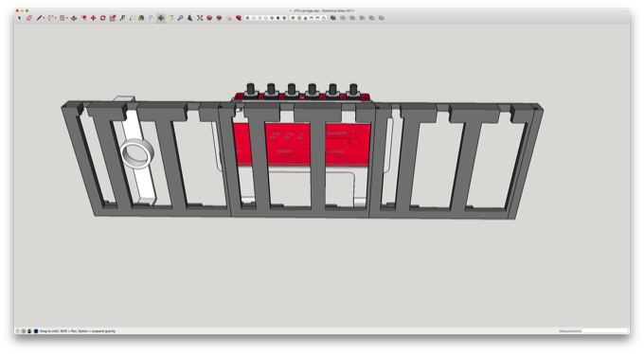This screenshot has width=644, height=354.
Task: Open the Line tool dropdown arrow
Action: point(44,18)
